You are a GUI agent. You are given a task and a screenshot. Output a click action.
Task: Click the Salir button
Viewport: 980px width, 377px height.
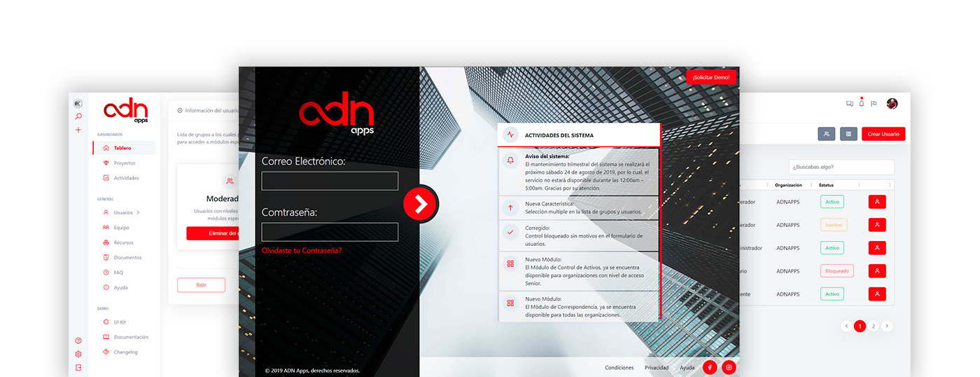201,285
